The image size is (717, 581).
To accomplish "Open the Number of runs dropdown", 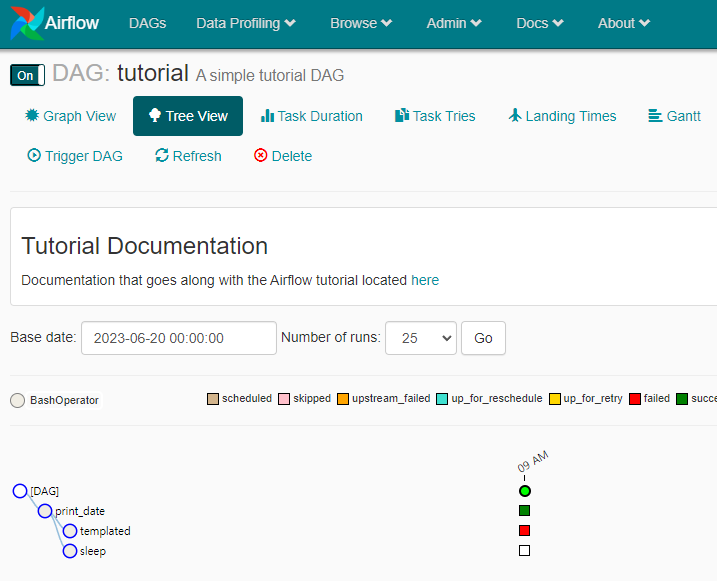I will click(x=421, y=338).
